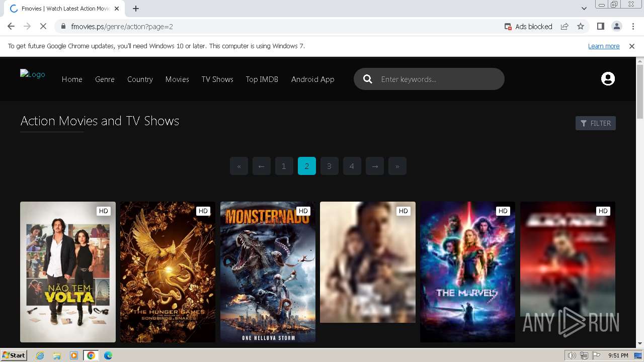Open the taskbar media player icon

74,355
